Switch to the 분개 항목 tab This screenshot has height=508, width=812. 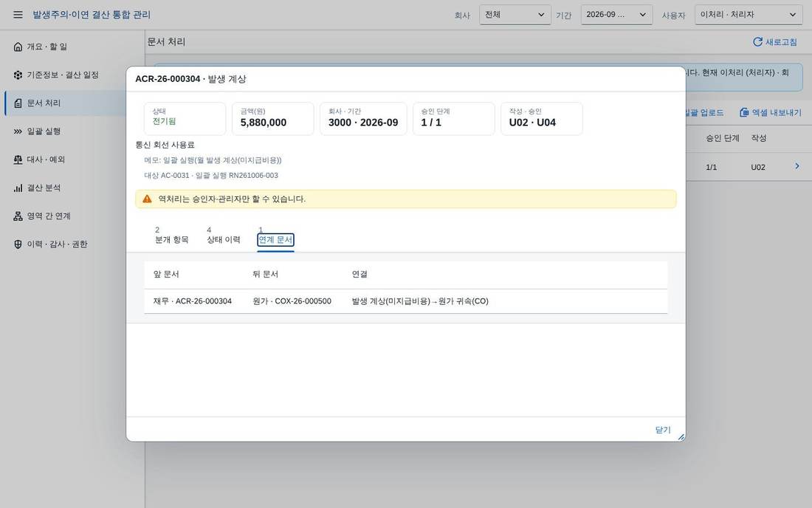pos(172,236)
